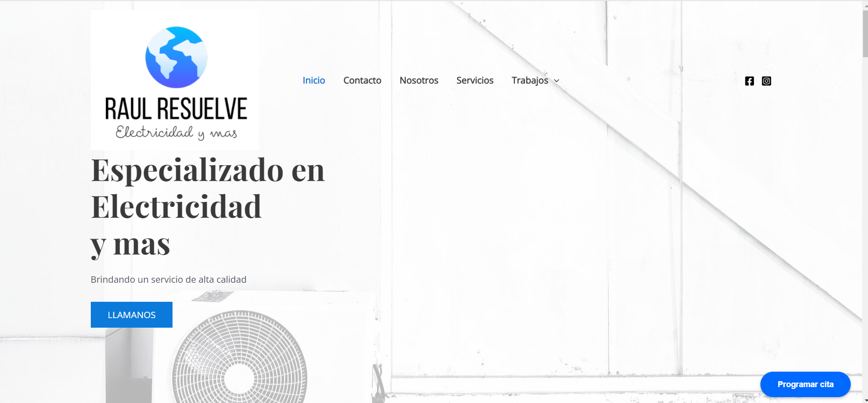Image resolution: width=868 pixels, height=403 pixels.
Task: Open the Instagram profile icon
Action: (766, 81)
